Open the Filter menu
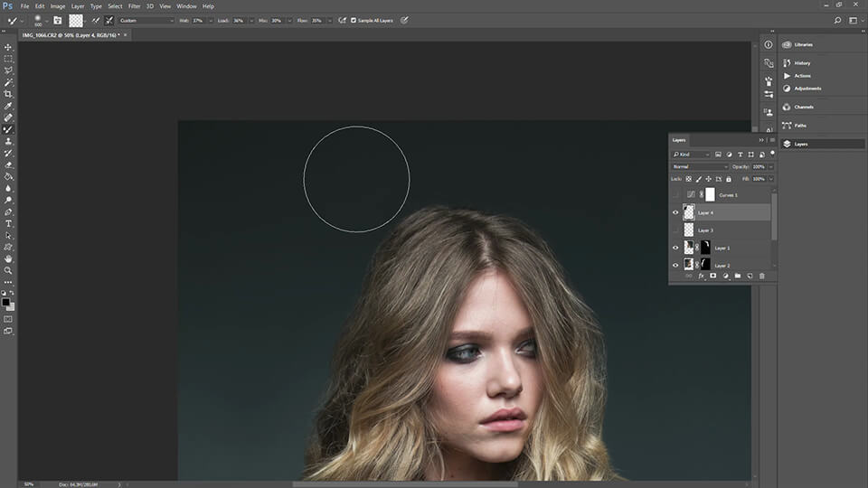This screenshot has width=868, height=488. pyautogui.click(x=134, y=6)
